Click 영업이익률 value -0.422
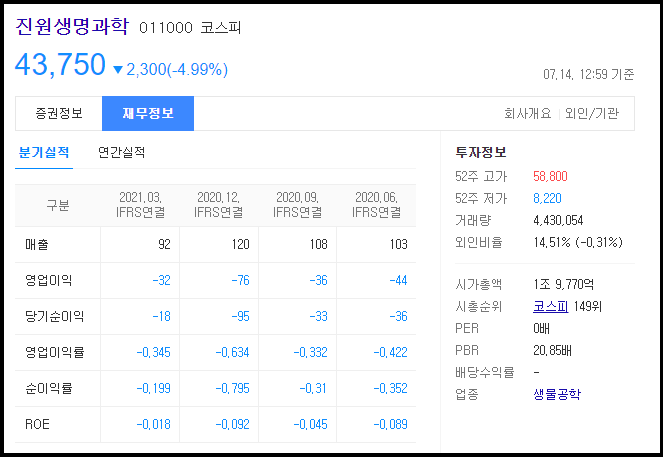 pos(391,352)
